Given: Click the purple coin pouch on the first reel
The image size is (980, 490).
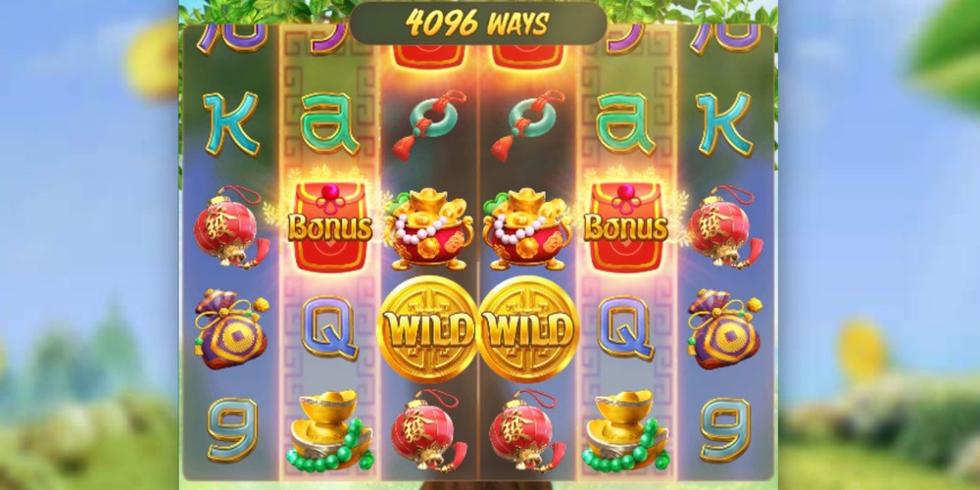Looking at the screenshot, I should 231,328.
